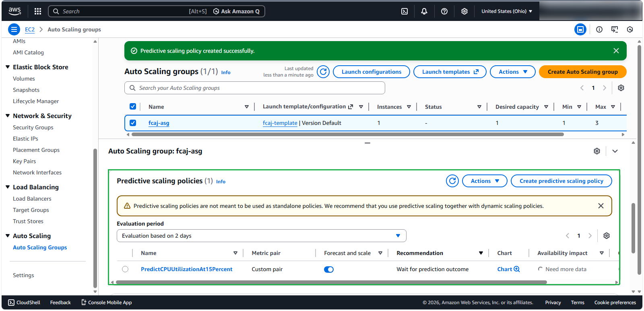Refresh the Auto Scaling groups list

(x=323, y=72)
